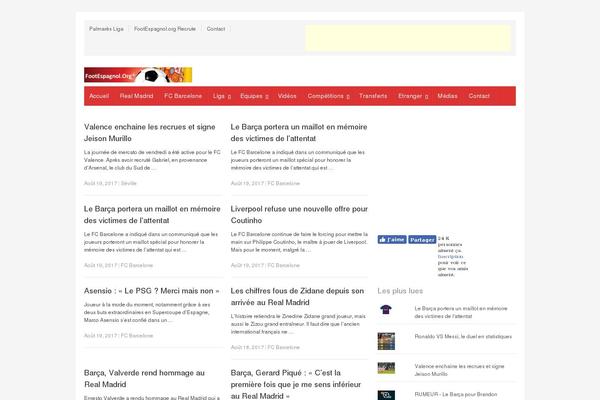Expand the Compétitions dropdown menu
The height and width of the screenshot is (400, 600).
(x=329, y=96)
